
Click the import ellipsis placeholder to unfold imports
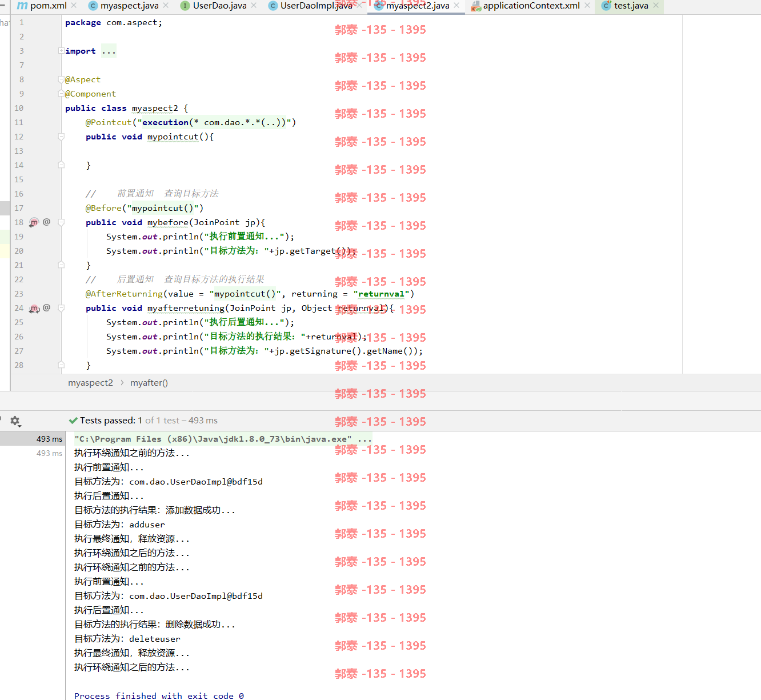(109, 51)
